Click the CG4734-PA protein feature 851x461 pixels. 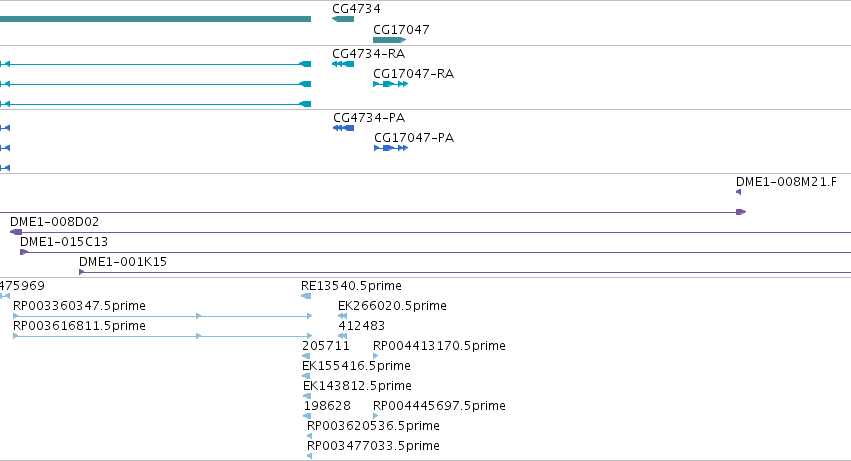pos(344,128)
